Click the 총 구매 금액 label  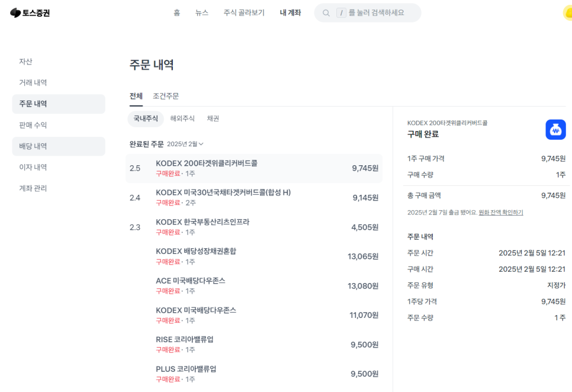[424, 196]
